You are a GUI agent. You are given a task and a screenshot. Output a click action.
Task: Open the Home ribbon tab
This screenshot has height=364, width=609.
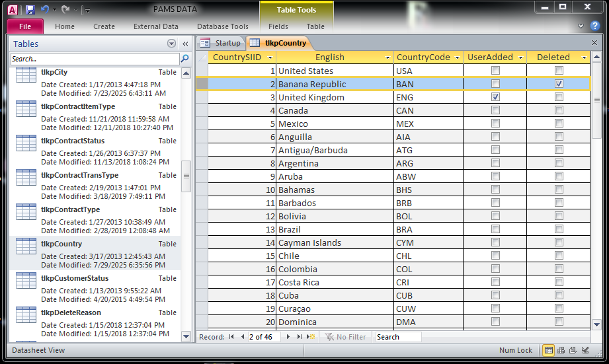point(65,26)
